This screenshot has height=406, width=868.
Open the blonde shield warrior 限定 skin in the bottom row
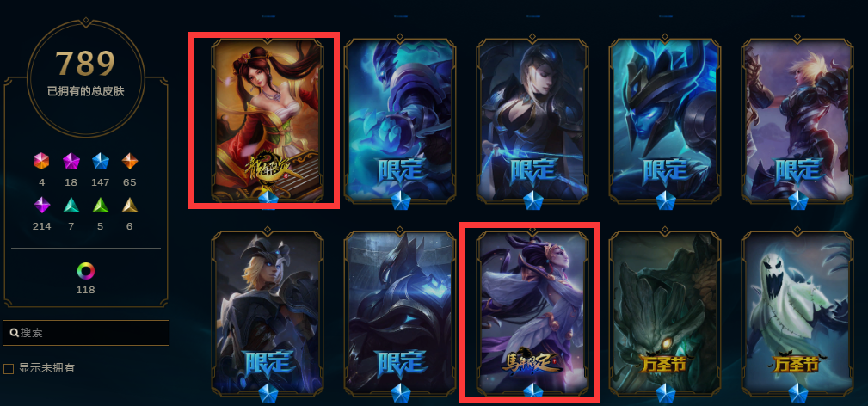(x=268, y=312)
